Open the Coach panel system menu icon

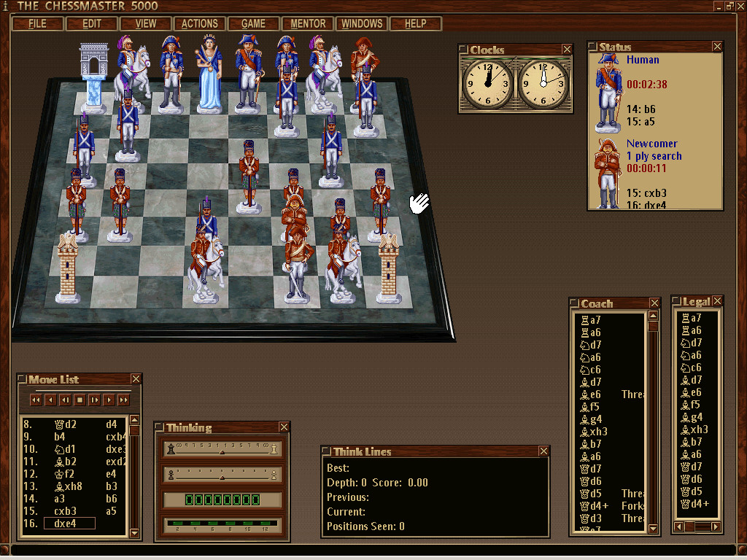[574, 303]
